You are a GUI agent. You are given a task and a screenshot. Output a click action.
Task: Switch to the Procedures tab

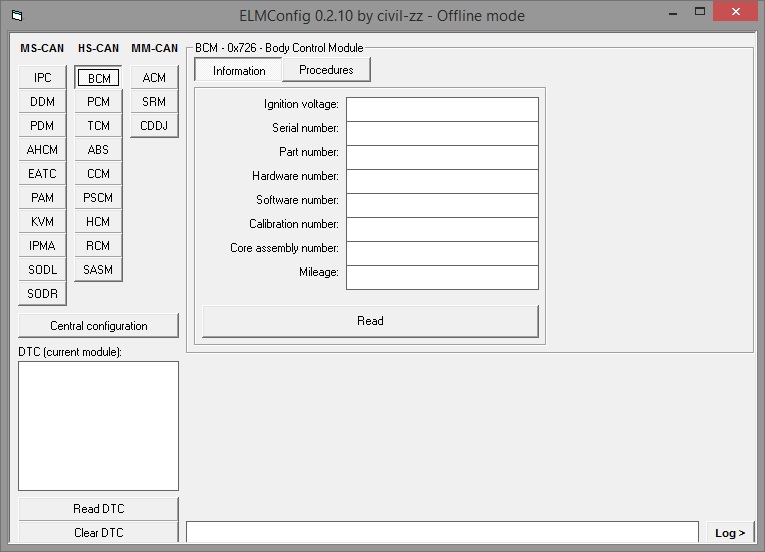tap(326, 70)
